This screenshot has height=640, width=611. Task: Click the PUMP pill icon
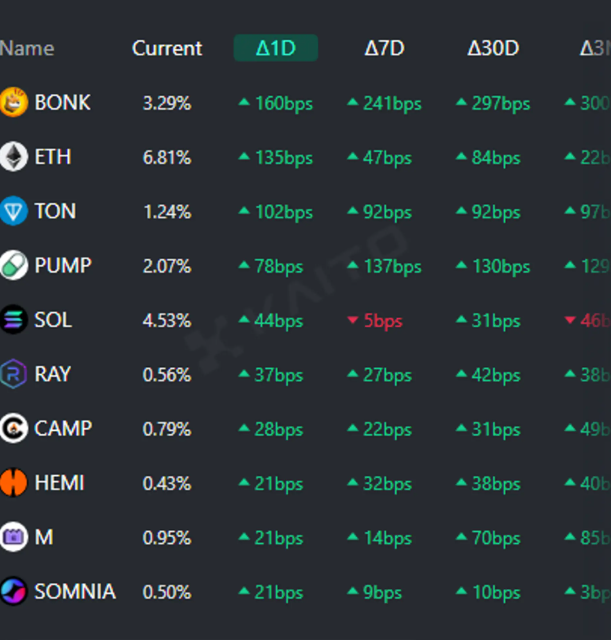pos(14,266)
